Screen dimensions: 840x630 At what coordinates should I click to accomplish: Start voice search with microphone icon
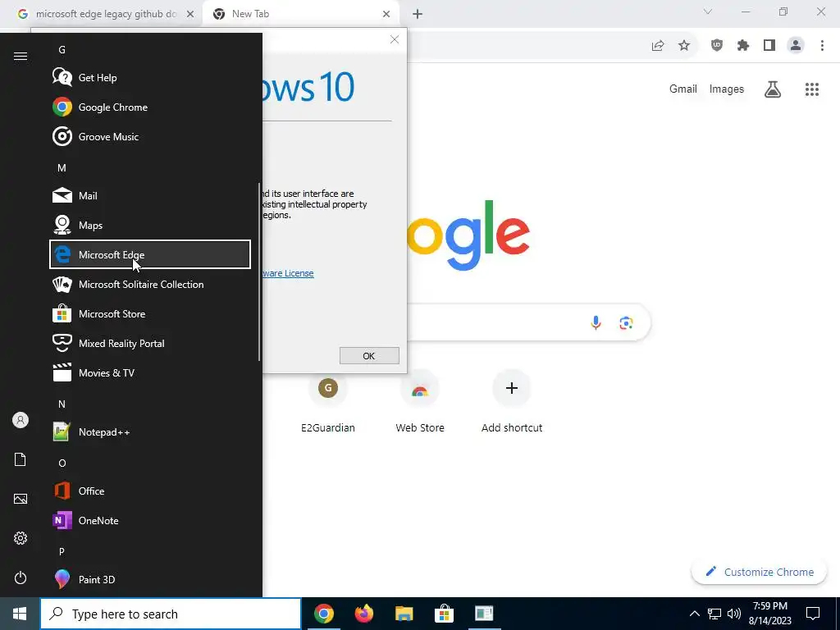pos(596,322)
